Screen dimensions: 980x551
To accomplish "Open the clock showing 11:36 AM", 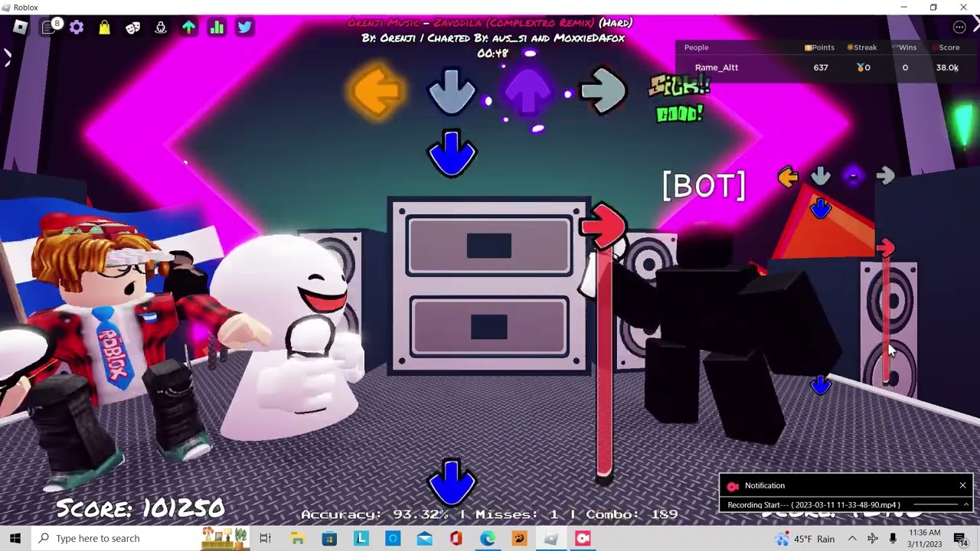I will coord(924,539).
